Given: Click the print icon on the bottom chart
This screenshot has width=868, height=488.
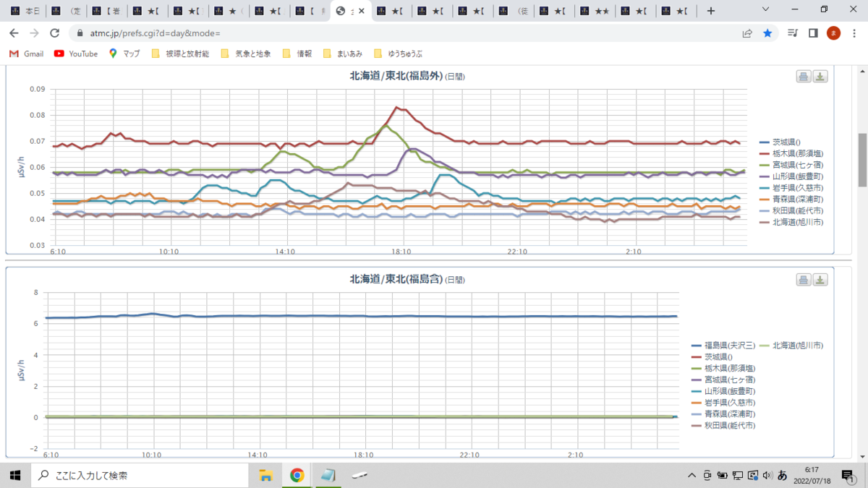Looking at the screenshot, I should pyautogui.click(x=803, y=280).
